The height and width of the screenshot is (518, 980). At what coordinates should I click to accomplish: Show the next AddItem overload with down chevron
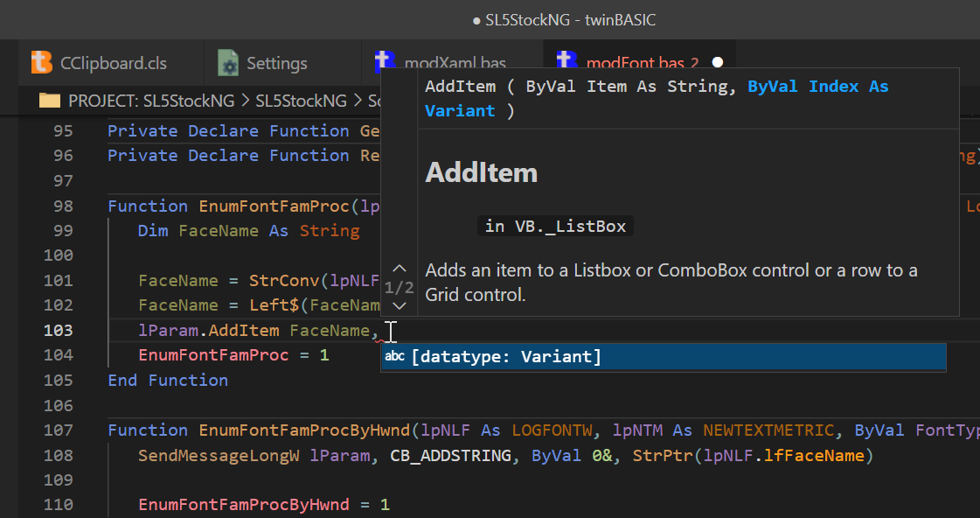400,305
